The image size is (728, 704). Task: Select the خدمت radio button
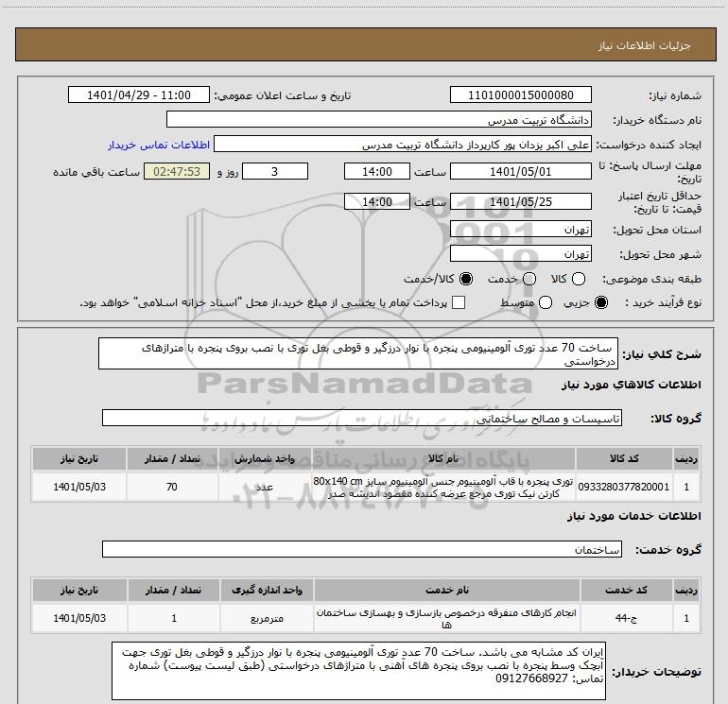click(x=529, y=279)
